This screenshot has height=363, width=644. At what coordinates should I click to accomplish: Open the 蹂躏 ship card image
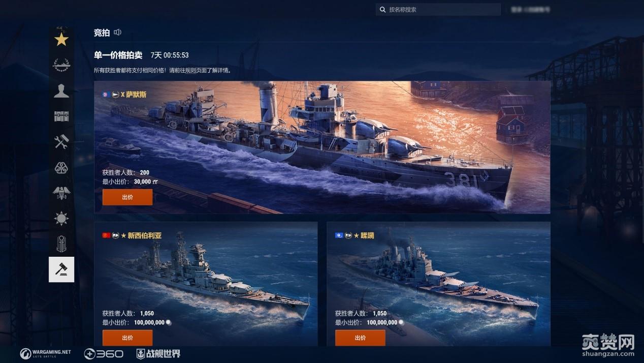(x=438, y=284)
